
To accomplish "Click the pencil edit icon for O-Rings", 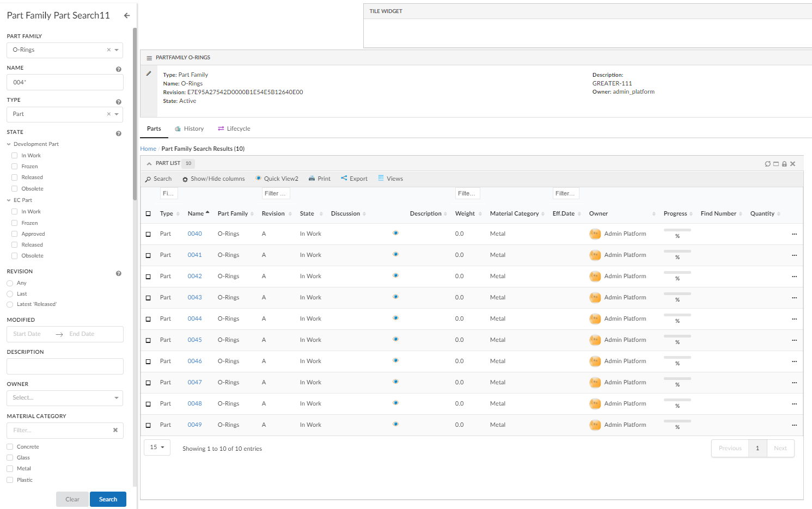I will point(149,73).
